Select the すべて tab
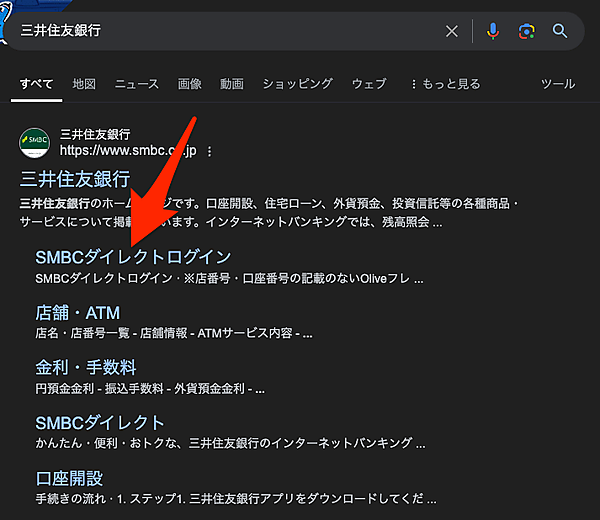 coord(36,84)
